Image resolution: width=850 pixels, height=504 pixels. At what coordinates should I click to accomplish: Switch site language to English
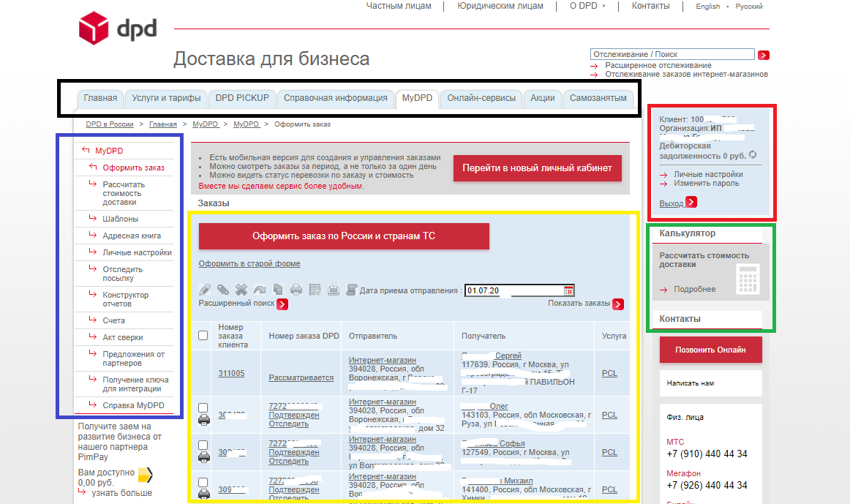707,7
